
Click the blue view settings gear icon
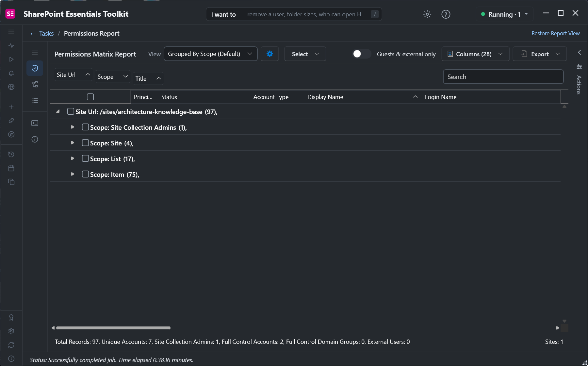(x=269, y=54)
